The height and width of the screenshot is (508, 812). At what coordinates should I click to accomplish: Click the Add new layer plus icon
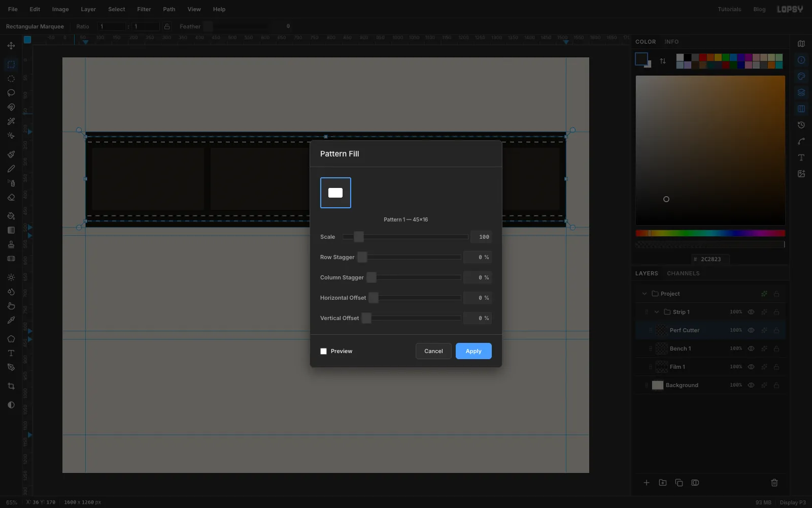(647, 483)
